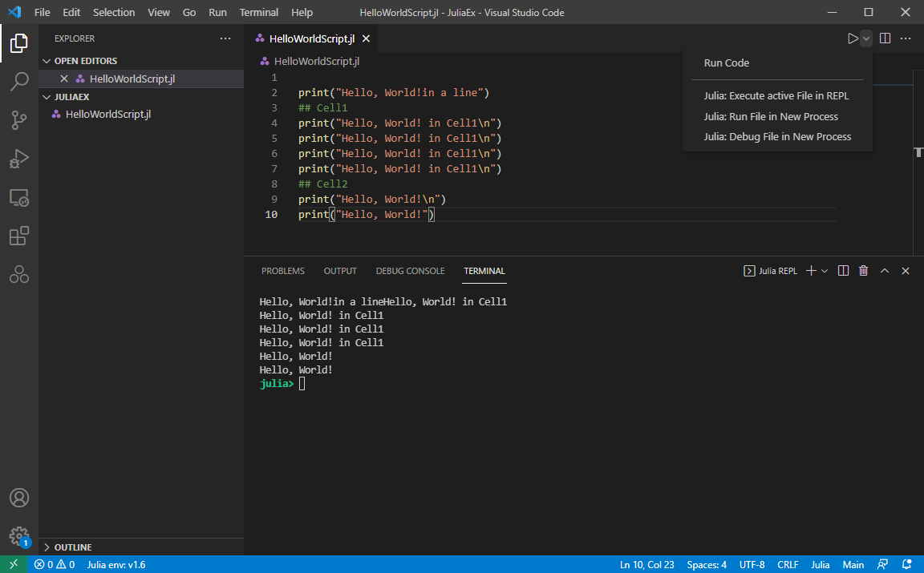
Task: Click the Remote window indicator in status bar
Action: (x=14, y=564)
